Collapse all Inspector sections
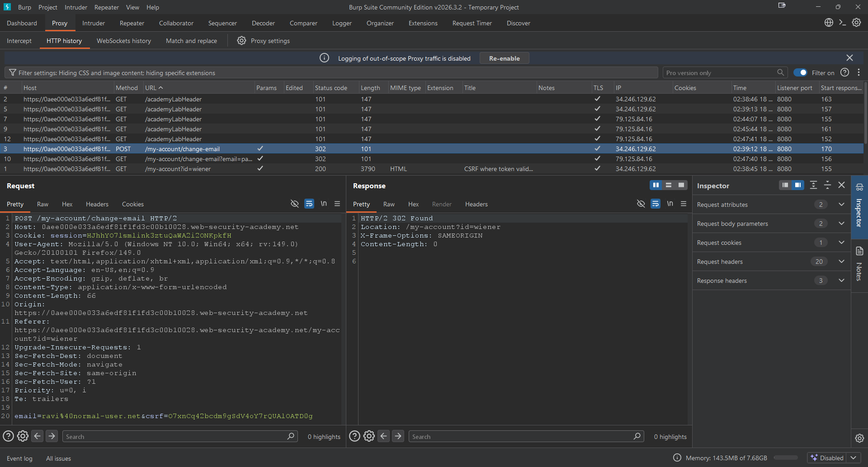The width and height of the screenshot is (868, 467). pos(827,185)
